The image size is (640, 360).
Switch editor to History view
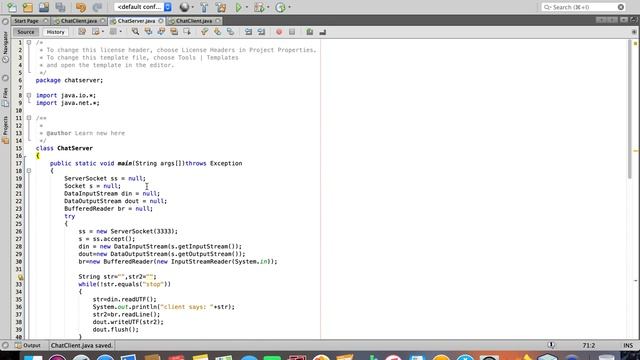(x=56, y=32)
